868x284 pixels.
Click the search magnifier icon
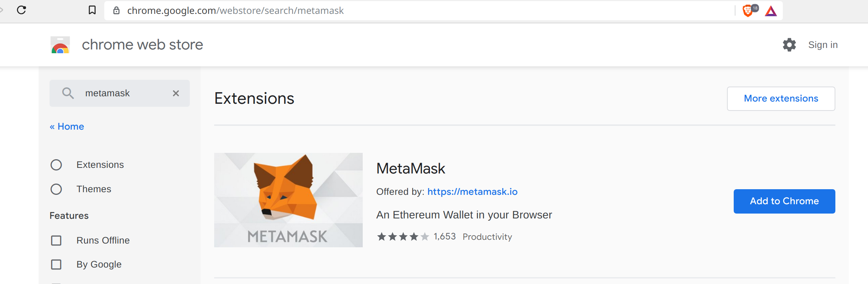click(x=68, y=93)
